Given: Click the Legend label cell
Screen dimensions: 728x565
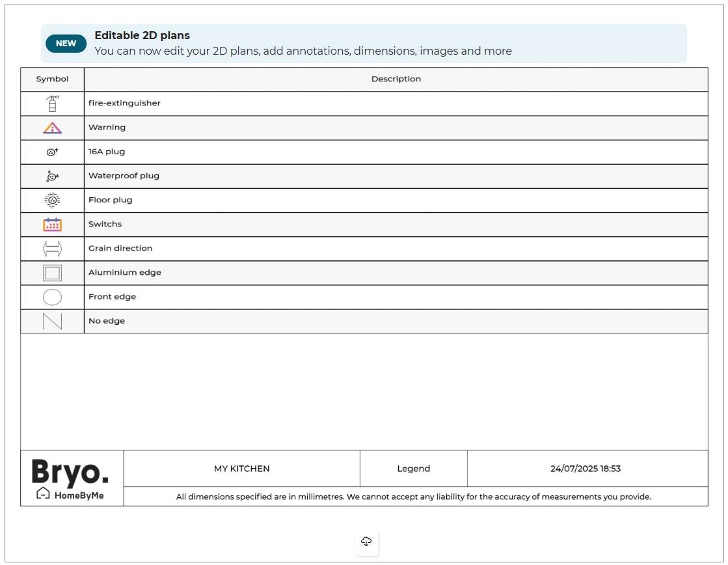Looking at the screenshot, I should (413, 469).
